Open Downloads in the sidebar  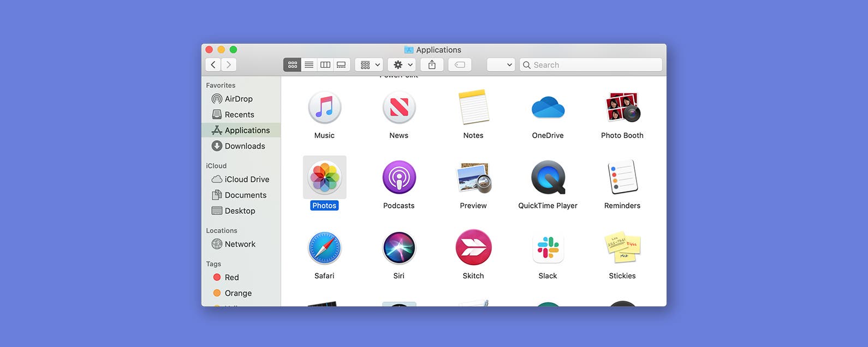click(241, 146)
